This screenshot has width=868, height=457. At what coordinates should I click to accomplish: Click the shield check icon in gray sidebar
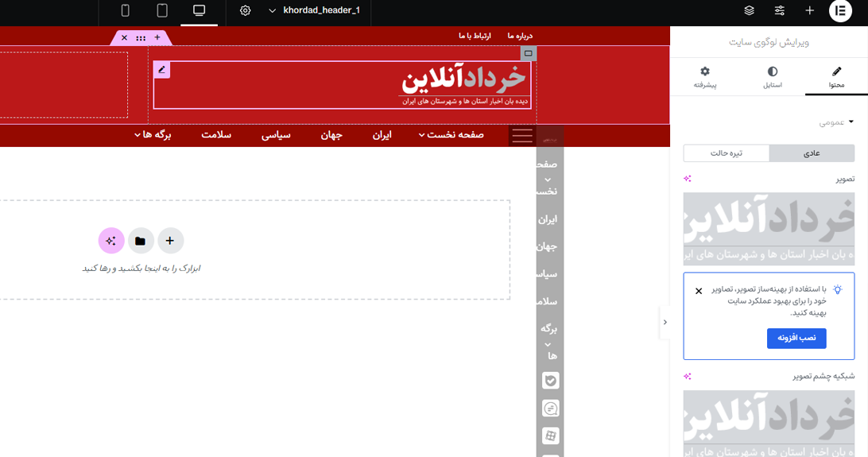(550, 381)
